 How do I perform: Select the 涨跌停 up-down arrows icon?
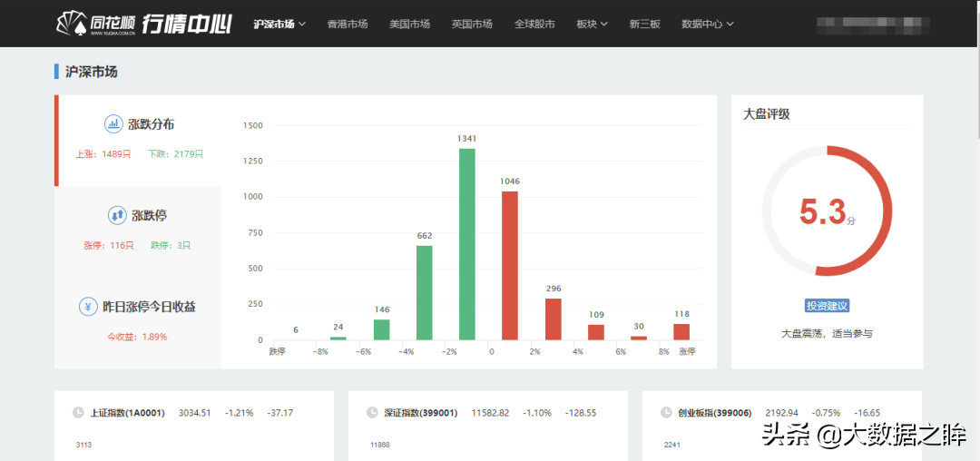coord(117,215)
